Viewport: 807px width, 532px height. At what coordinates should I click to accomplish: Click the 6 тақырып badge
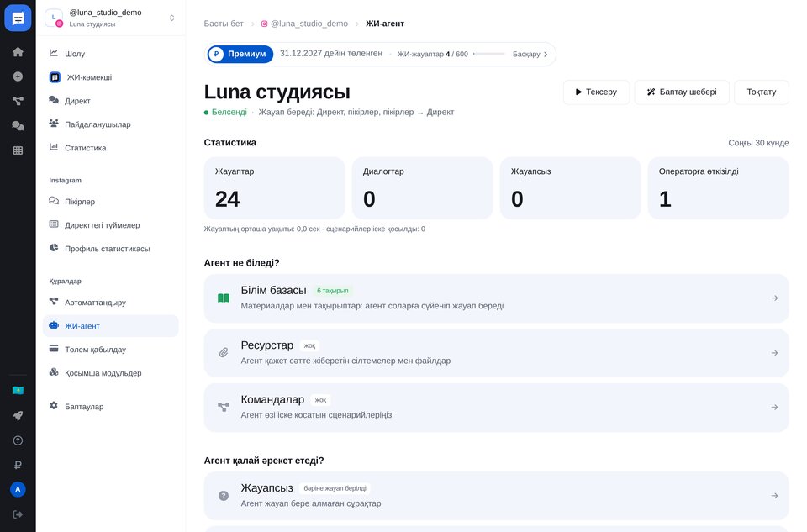(x=333, y=291)
